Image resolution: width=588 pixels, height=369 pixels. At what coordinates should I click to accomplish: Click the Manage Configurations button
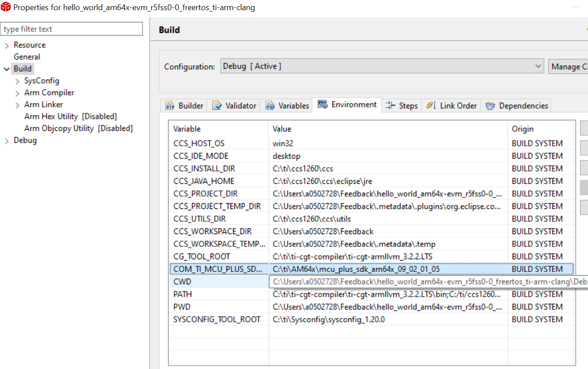click(568, 67)
